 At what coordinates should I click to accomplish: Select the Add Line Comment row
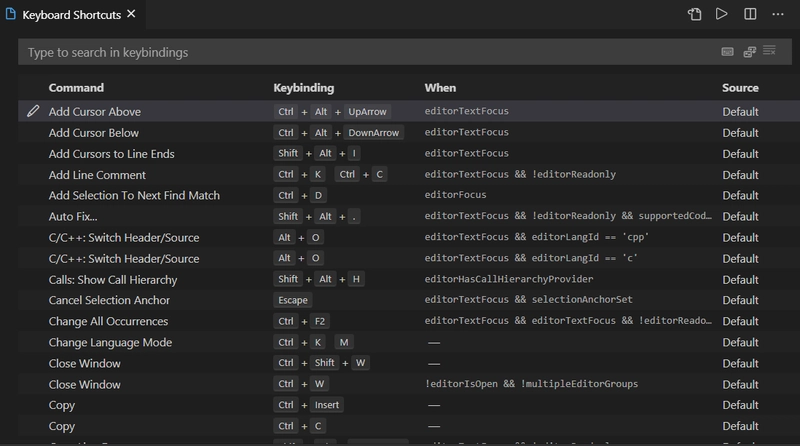(x=98, y=175)
